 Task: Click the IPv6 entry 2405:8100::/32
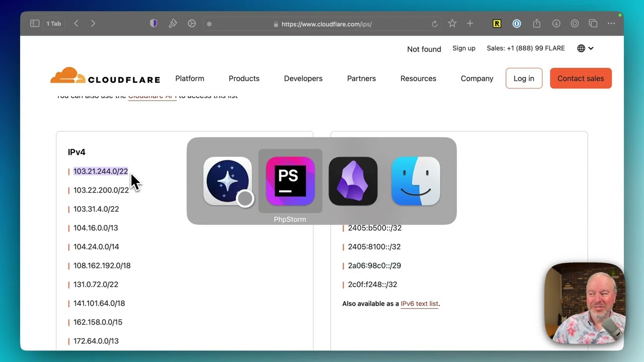coord(374,247)
